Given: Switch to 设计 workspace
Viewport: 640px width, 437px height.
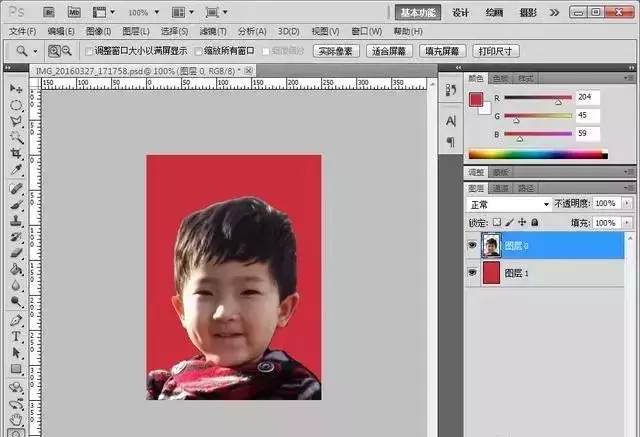Looking at the screenshot, I should tap(460, 13).
